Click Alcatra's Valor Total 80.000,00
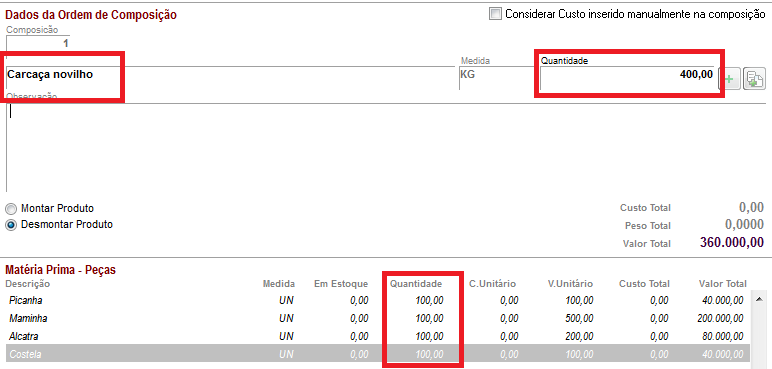 723,337
